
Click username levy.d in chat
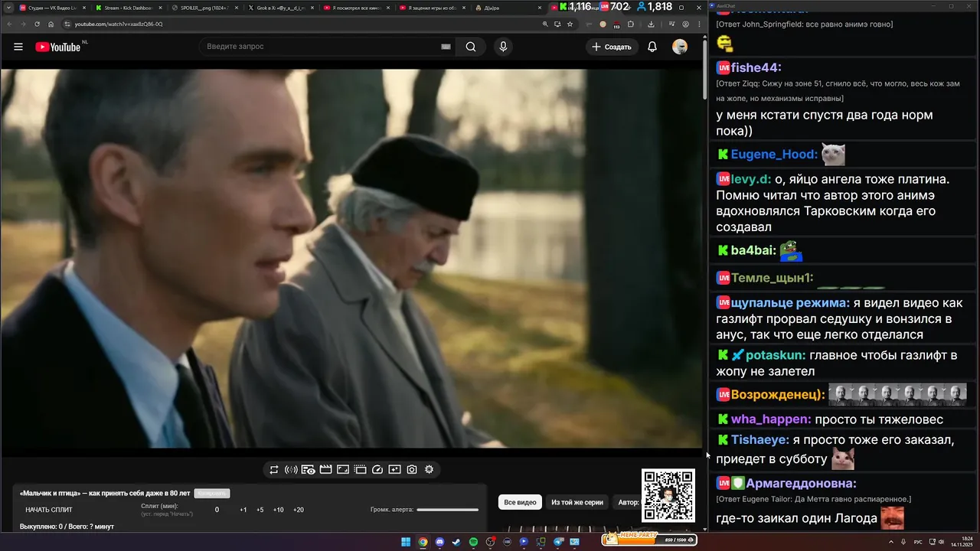tap(751, 179)
